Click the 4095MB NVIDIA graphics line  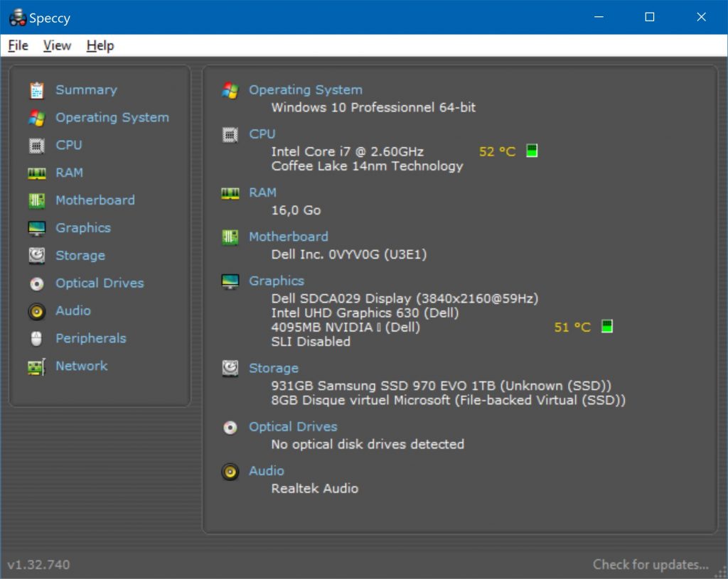point(346,327)
